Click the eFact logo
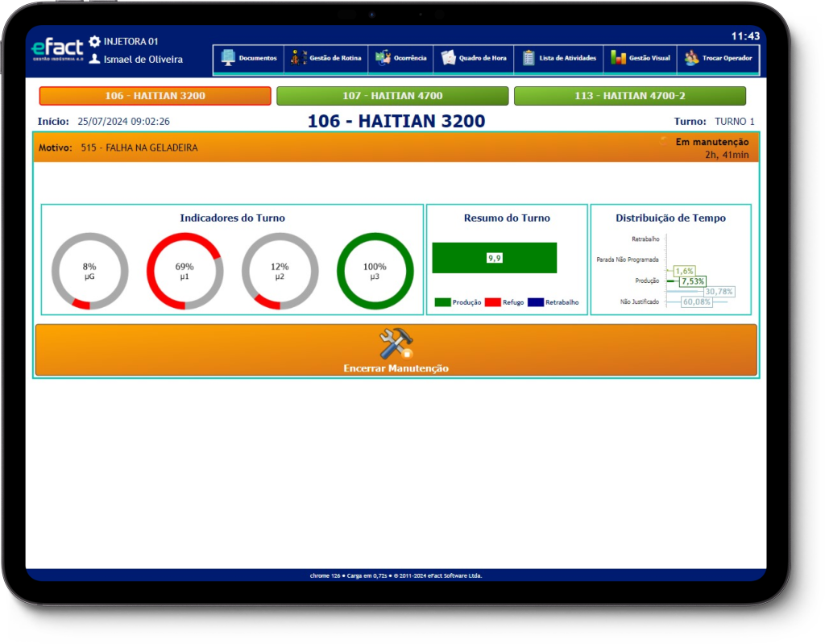This screenshot has width=825, height=644. coord(57,49)
